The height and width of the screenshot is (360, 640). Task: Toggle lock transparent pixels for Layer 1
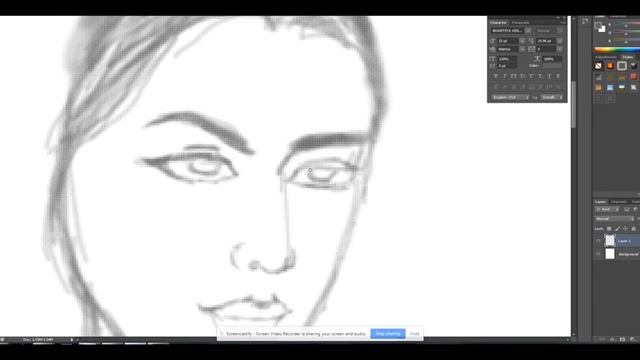tap(609, 229)
